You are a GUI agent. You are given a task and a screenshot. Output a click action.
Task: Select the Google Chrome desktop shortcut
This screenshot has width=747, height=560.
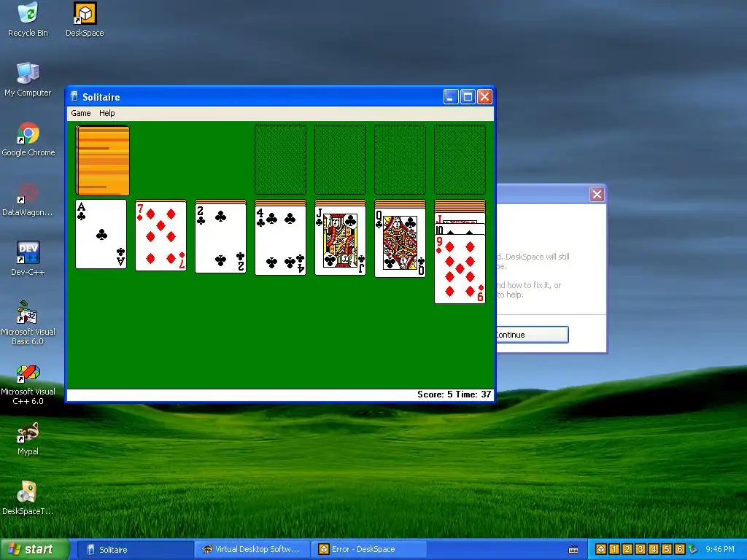pos(28,139)
